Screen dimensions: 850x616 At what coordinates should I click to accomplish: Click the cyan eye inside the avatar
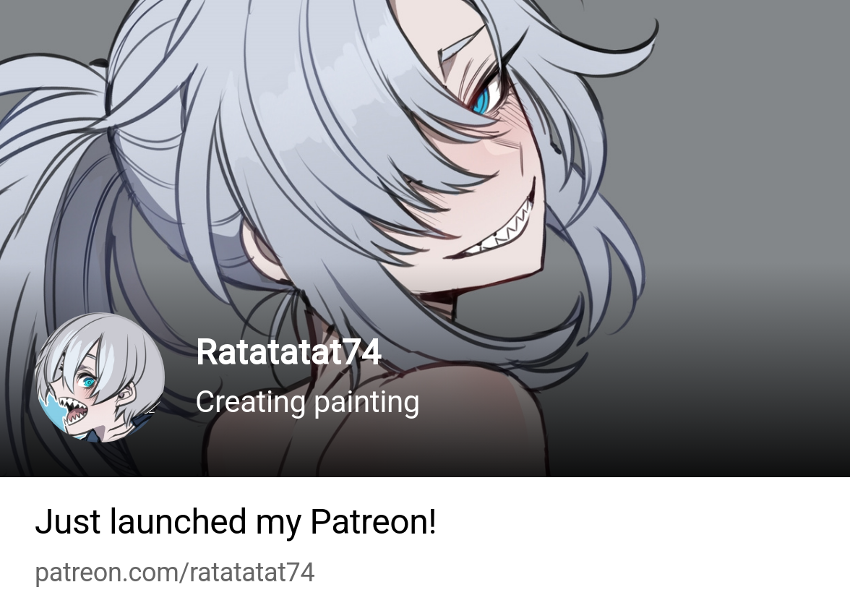click(88, 382)
